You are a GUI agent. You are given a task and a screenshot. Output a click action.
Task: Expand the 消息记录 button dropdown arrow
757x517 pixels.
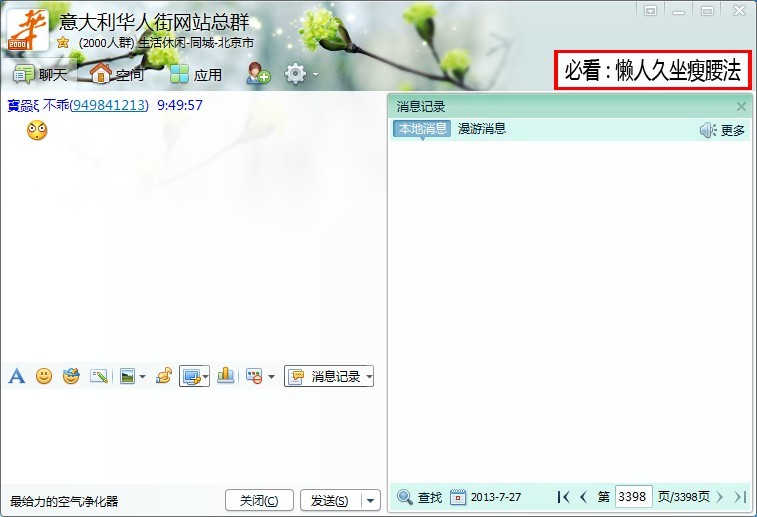tap(369, 377)
